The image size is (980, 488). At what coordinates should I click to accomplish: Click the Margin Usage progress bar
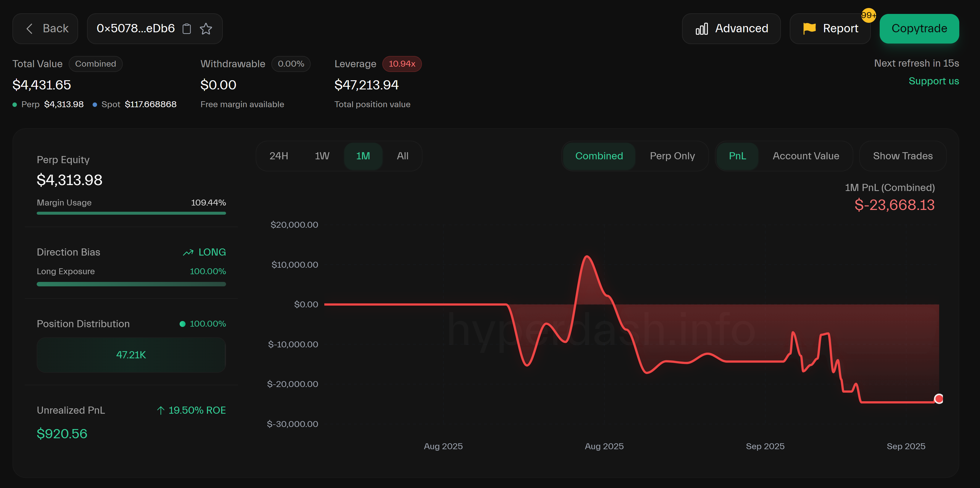[131, 213]
